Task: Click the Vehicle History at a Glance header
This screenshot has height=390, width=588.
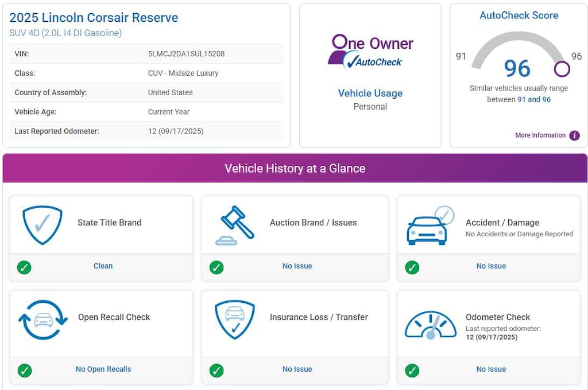Action: point(295,169)
